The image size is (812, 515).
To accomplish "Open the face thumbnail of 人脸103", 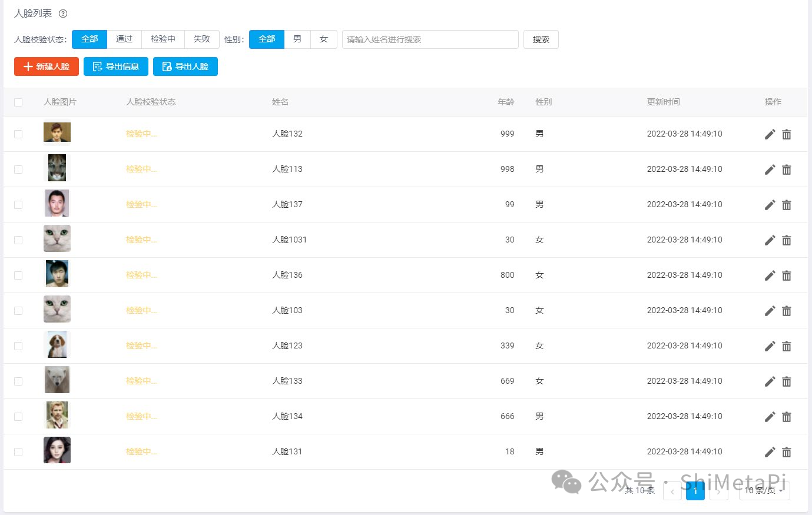I will [57, 309].
